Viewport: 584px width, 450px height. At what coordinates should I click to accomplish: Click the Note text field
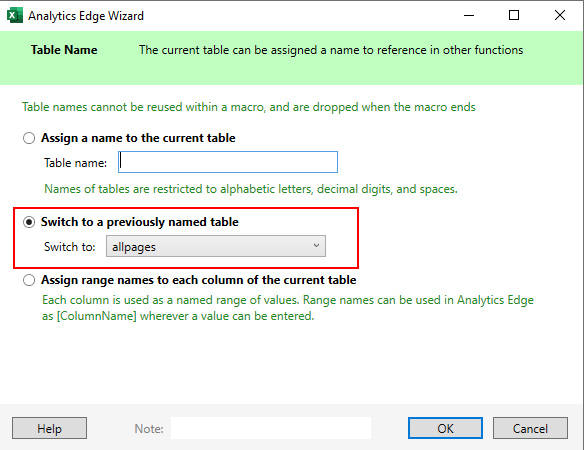[x=271, y=428]
